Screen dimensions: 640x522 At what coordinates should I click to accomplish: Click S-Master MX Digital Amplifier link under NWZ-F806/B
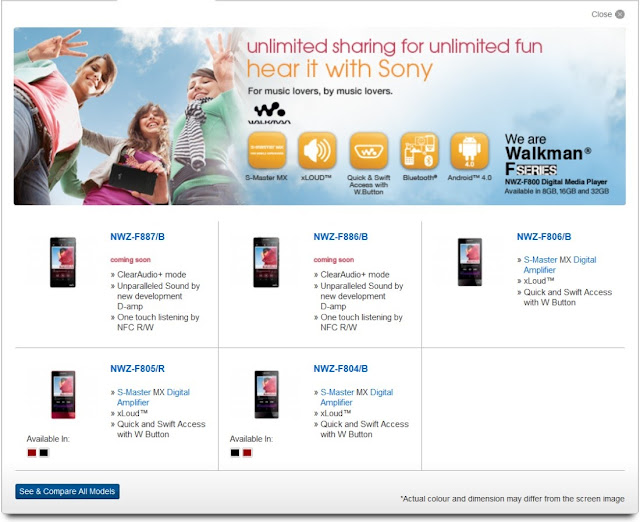(560, 265)
